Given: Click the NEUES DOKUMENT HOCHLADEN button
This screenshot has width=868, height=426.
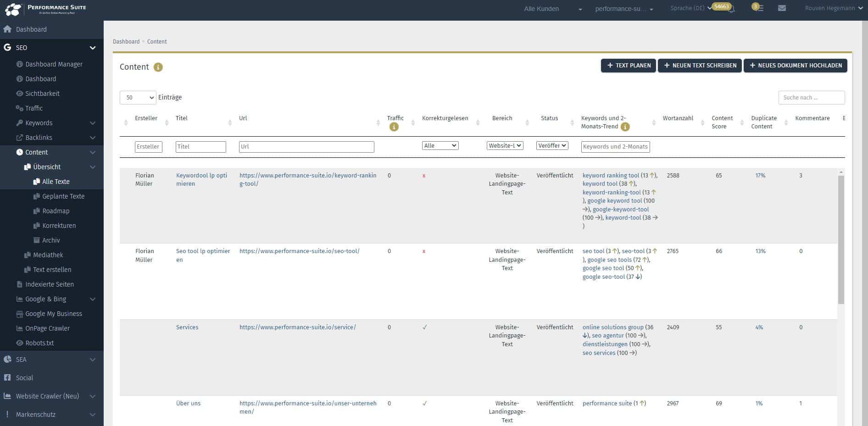Looking at the screenshot, I should (795, 66).
